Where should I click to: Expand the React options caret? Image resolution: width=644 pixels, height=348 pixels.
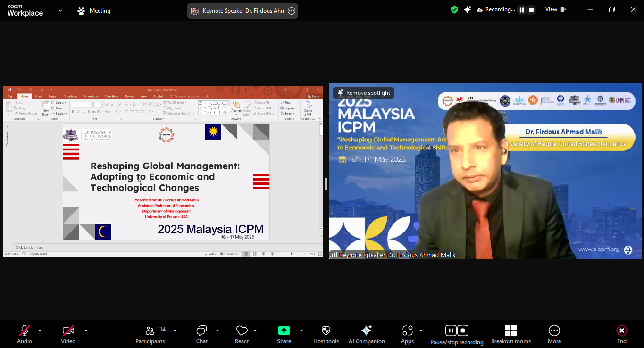[255, 331]
